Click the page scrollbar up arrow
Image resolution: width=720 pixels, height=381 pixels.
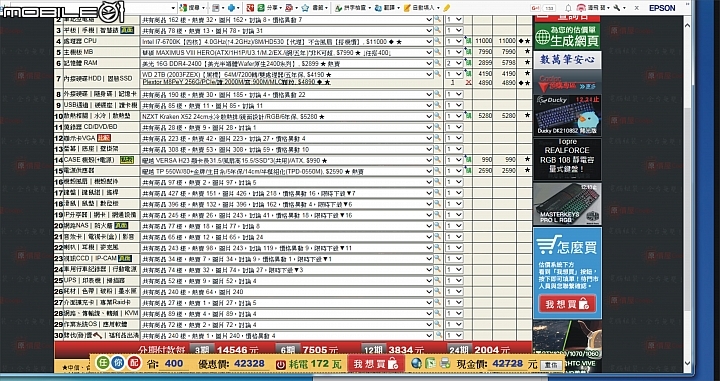tap(687, 25)
